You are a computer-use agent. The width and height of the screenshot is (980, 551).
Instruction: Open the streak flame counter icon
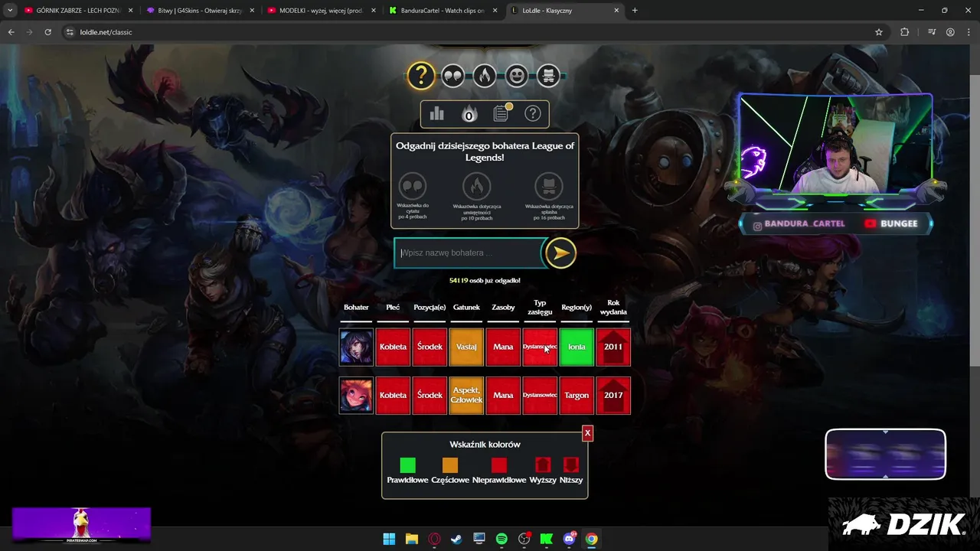[x=469, y=114]
